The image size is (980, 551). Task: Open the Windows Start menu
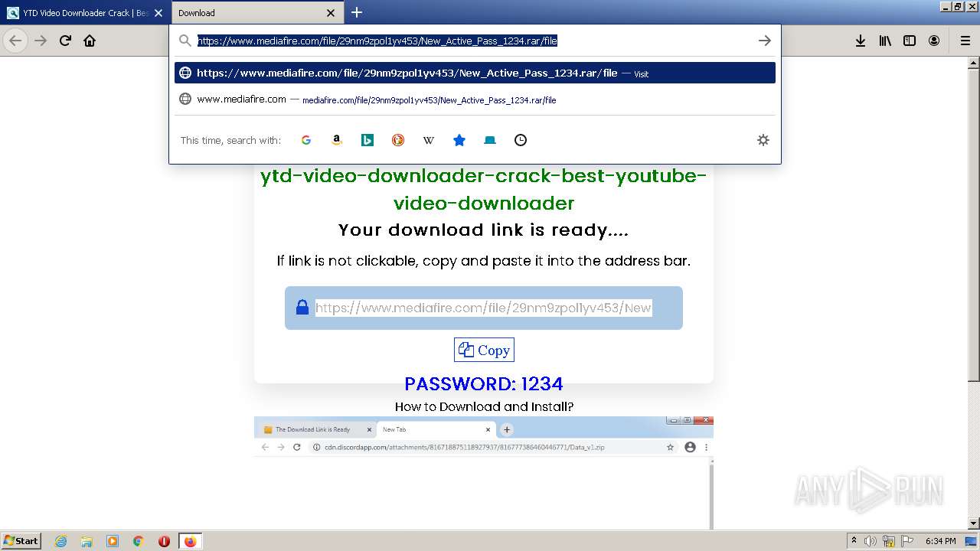tap(21, 540)
